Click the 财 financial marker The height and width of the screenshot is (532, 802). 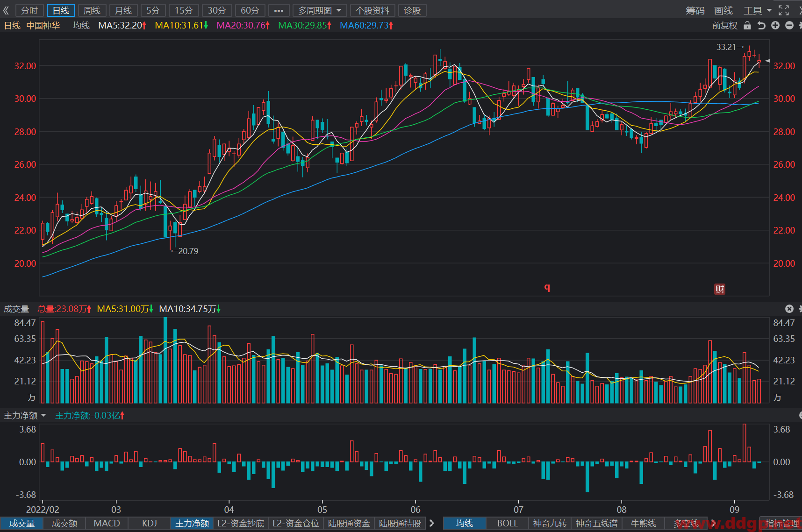click(720, 289)
